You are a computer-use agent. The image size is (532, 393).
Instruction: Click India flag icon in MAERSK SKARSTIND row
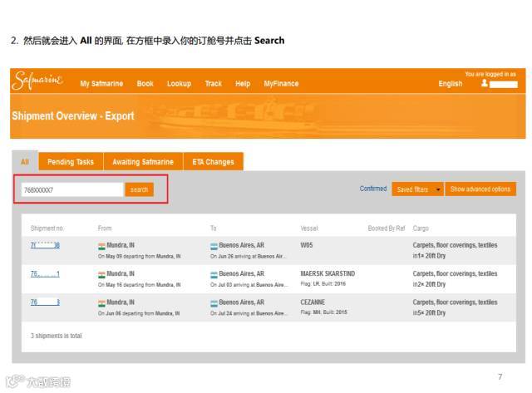point(101,275)
